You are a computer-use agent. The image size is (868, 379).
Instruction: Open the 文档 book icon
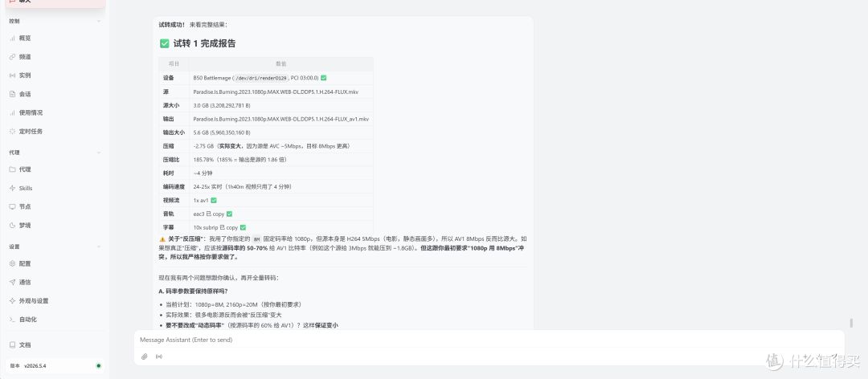click(x=12, y=344)
